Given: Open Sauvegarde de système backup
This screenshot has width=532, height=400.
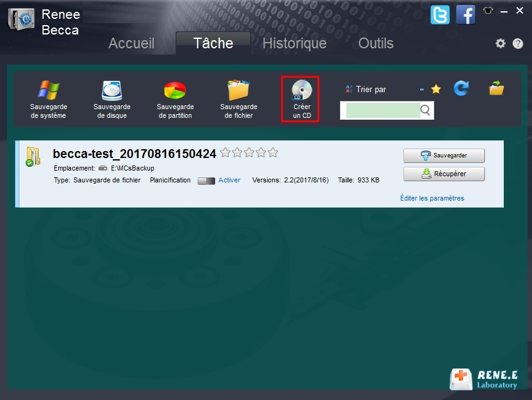Looking at the screenshot, I should tap(48, 99).
